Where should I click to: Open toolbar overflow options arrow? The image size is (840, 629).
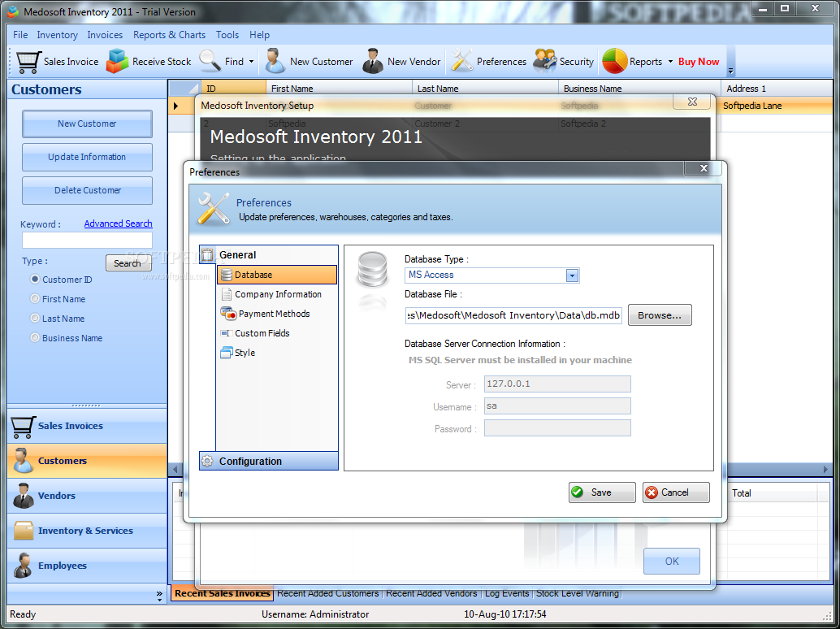coord(730,71)
